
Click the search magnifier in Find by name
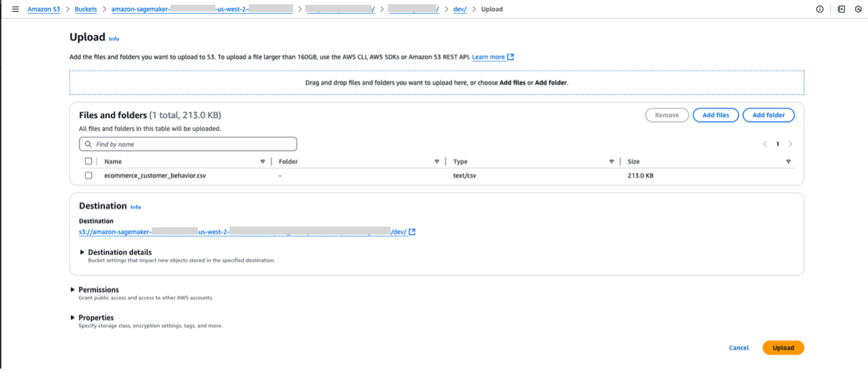[88, 145]
